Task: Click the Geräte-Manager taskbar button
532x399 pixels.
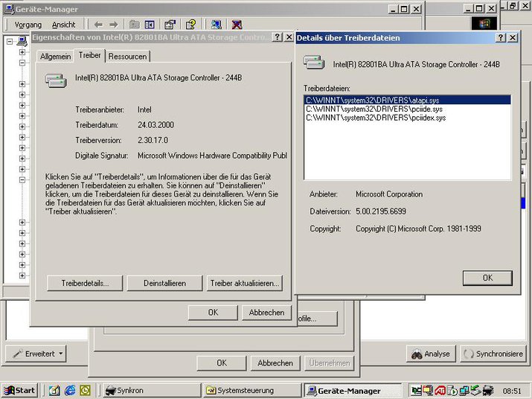Action: coord(353,391)
